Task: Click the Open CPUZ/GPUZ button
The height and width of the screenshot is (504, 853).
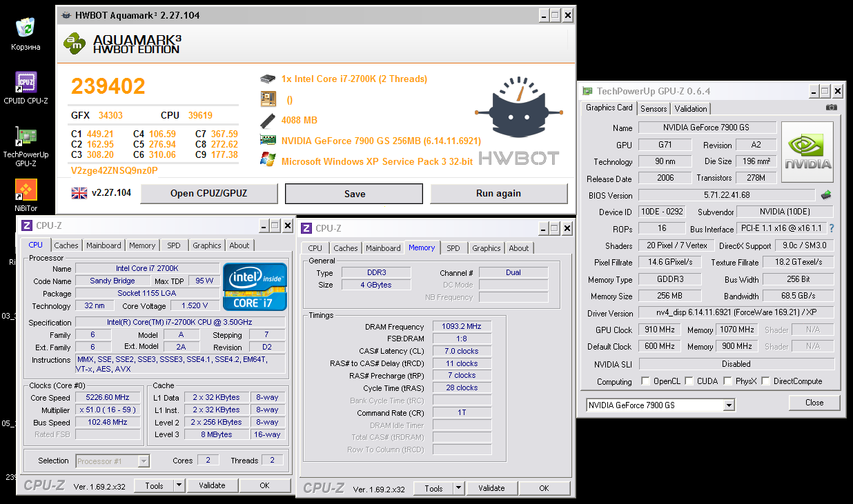Action: click(x=209, y=194)
